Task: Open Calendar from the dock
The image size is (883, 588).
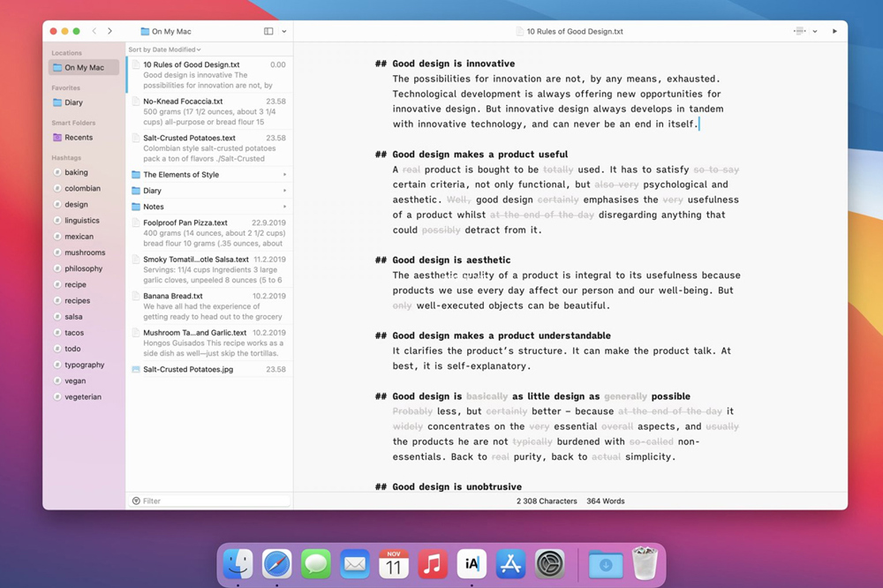Action: pyautogui.click(x=394, y=564)
